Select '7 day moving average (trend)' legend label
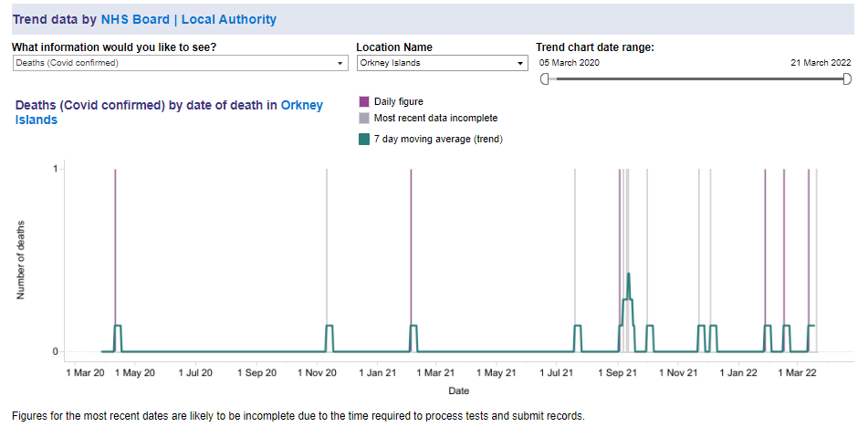 (x=438, y=139)
